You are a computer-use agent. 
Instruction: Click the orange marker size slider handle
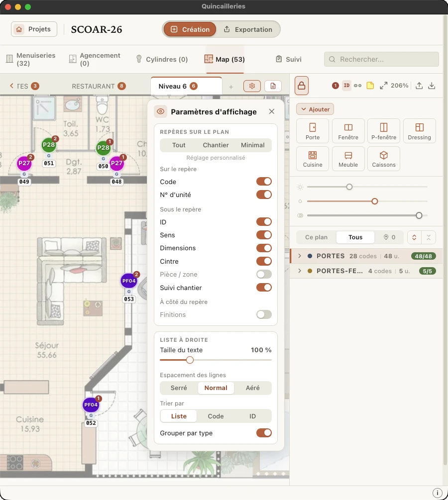coord(375,201)
